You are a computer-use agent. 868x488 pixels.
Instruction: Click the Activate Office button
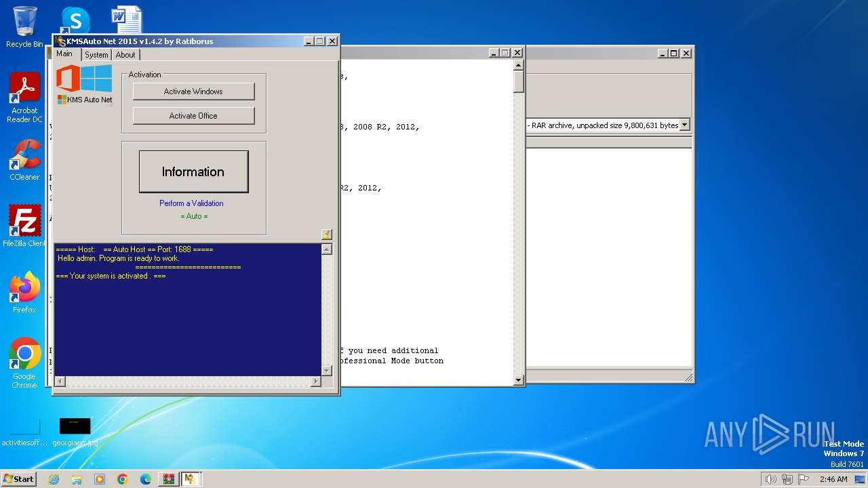(193, 116)
